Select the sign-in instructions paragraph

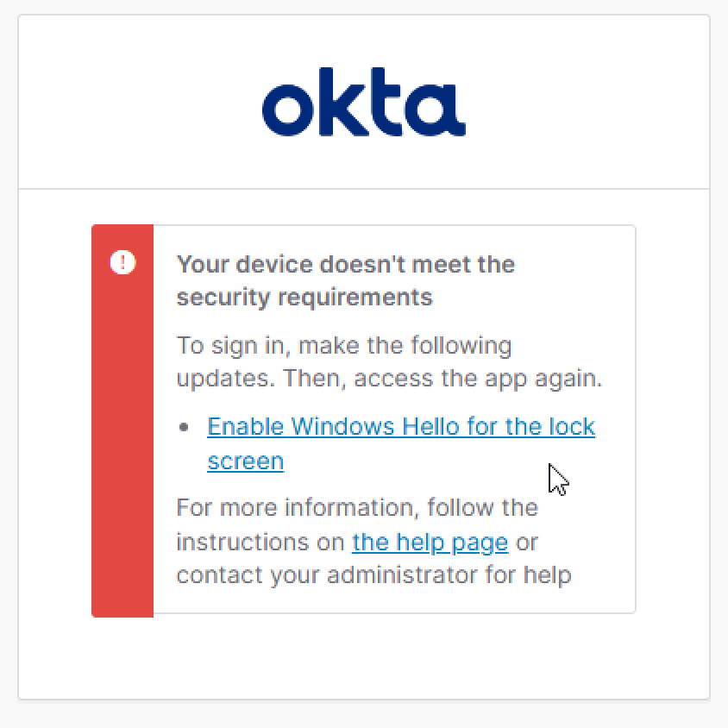(388, 361)
